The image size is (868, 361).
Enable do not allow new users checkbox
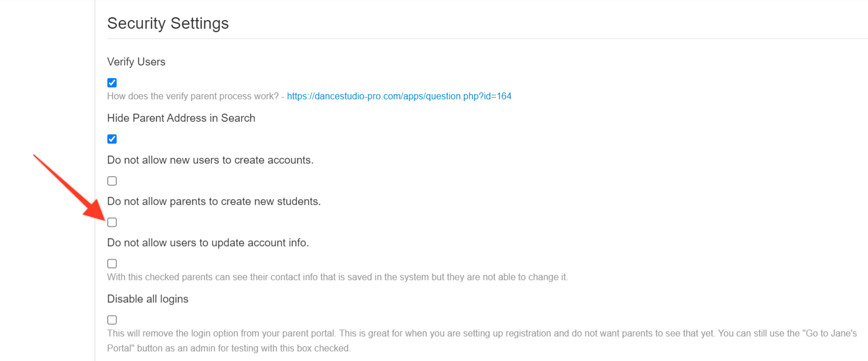tap(112, 181)
